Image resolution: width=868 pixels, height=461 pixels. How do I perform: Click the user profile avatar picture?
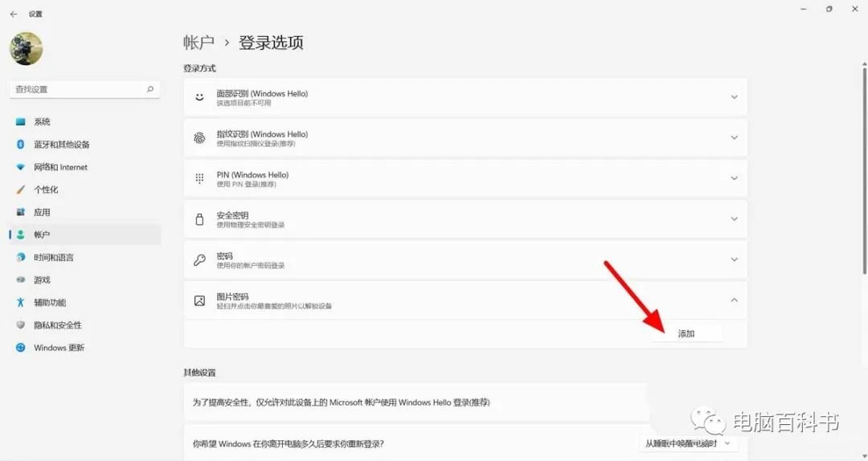point(26,48)
